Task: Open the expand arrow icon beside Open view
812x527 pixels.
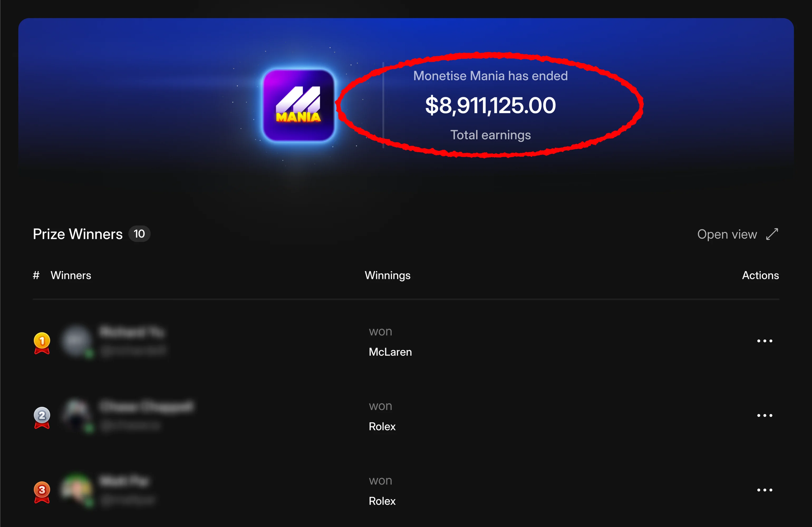Action: coord(772,234)
